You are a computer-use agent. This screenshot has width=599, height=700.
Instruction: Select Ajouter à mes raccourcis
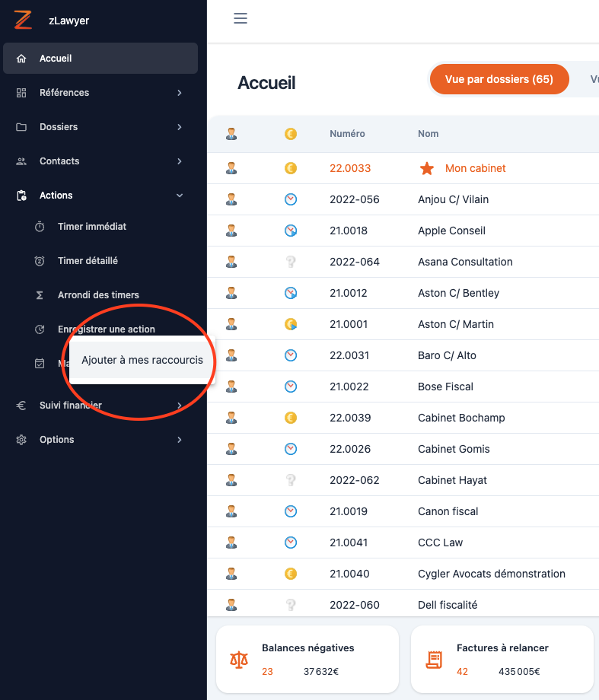coord(142,360)
